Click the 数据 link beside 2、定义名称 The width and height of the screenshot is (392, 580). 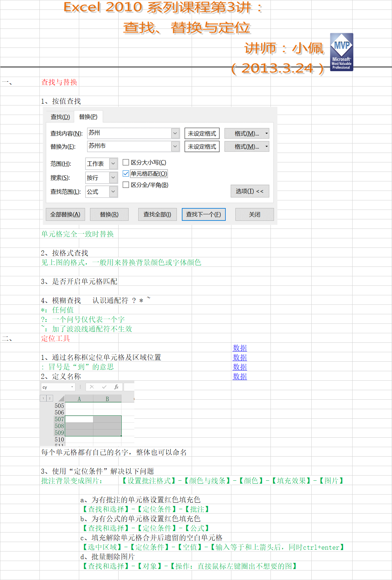(240, 376)
